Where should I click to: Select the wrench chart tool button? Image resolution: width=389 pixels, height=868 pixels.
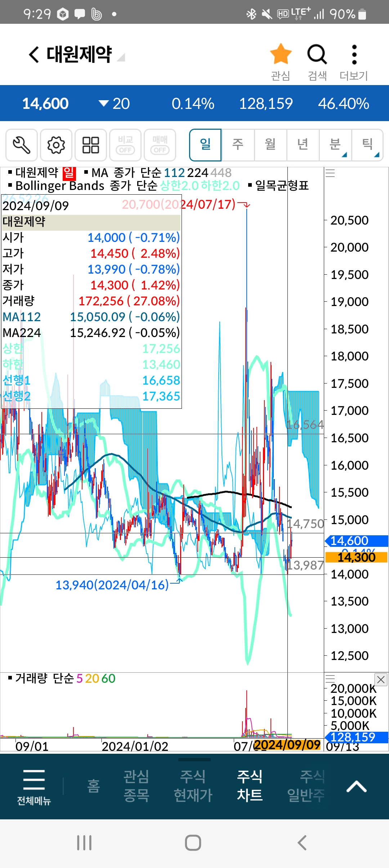coord(22,145)
